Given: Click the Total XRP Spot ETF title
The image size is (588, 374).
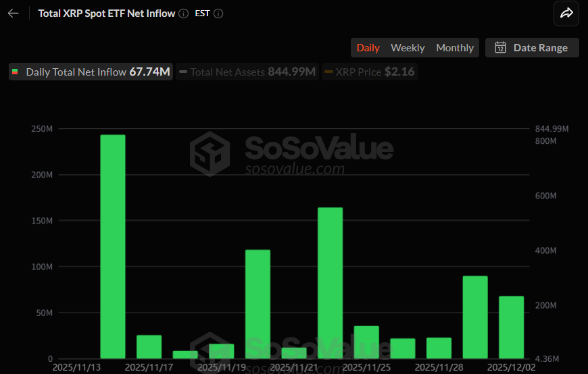Looking at the screenshot, I should pos(106,14).
